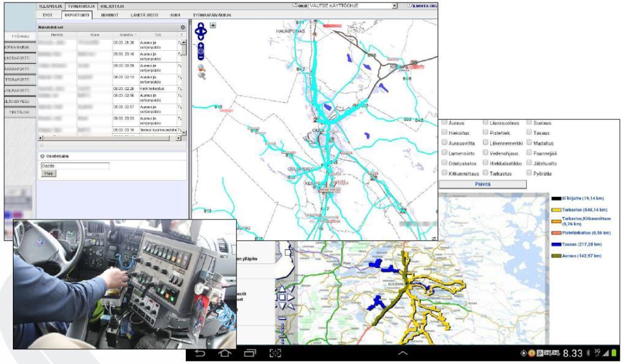The image size is (624, 364).
Task: Click the black Ei kirjattu legend swatch
Action: 556,198
